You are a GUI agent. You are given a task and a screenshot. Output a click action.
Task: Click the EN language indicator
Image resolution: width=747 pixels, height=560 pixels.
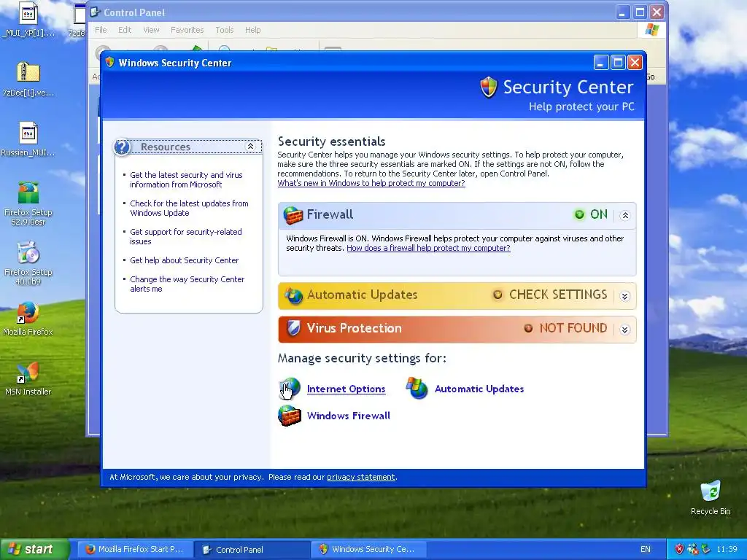point(645,549)
